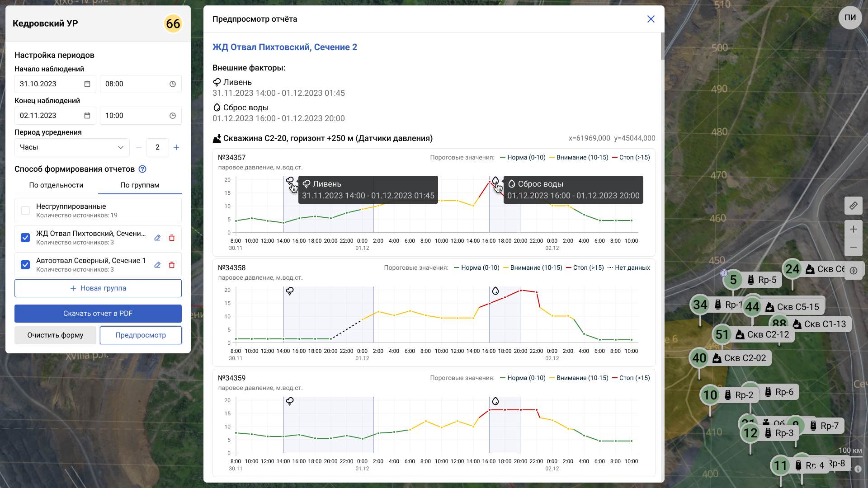Open clock picker for Конец наблюдений time
The height and width of the screenshot is (488, 868).
click(x=173, y=116)
